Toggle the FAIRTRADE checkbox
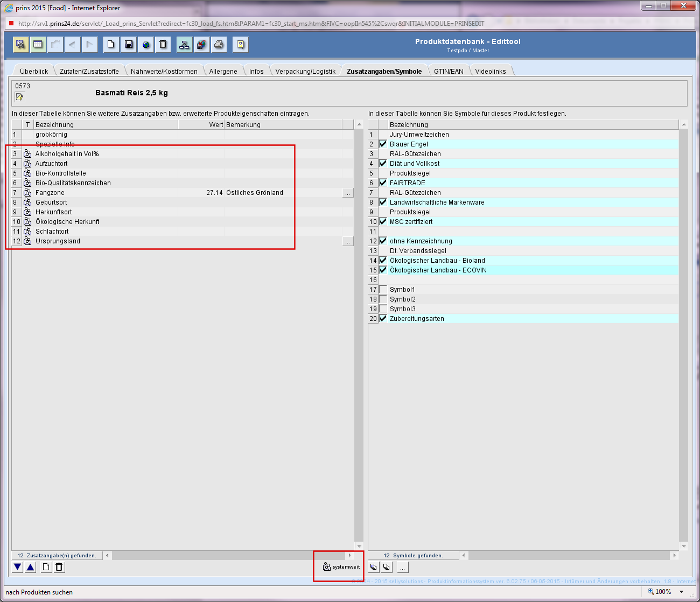 (383, 183)
